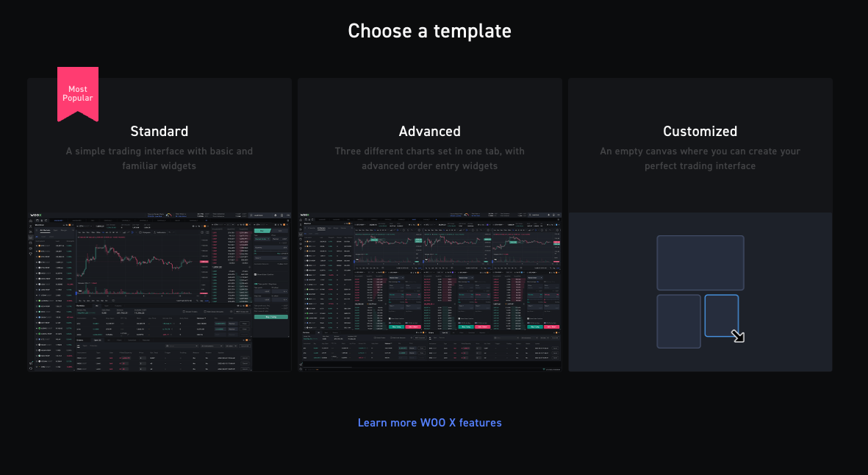This screenshot has height=475, width=868.
Task: Click the resize arrow cursor icon in Customized
Action: (x=738, y=335)
